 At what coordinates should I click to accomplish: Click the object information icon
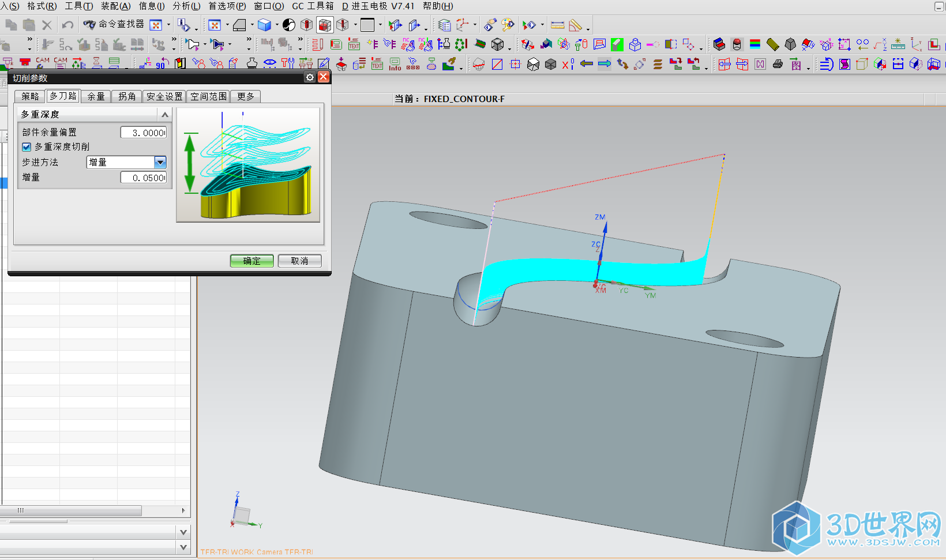point(183,25)
